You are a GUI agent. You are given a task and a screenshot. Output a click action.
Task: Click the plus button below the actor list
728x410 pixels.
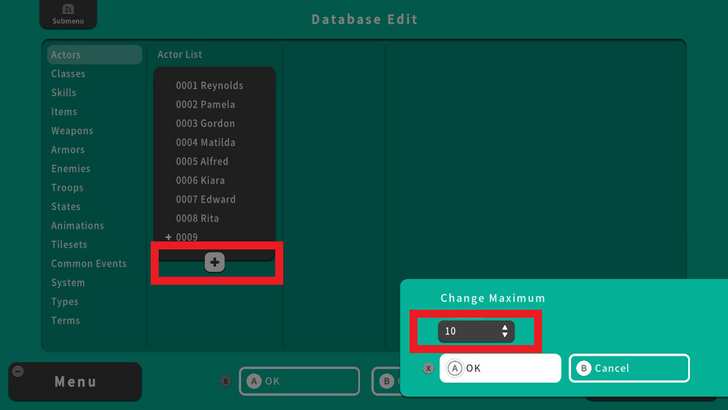click(x=215, y=262)
